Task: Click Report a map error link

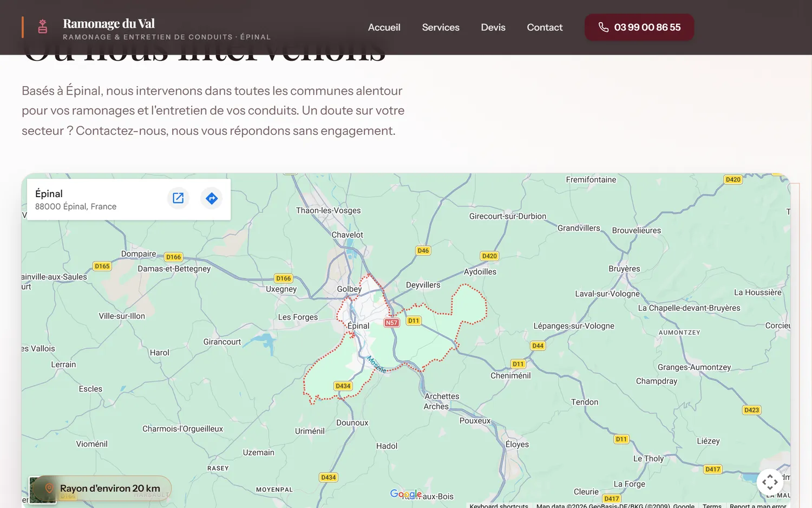Action: coord(758,506)
